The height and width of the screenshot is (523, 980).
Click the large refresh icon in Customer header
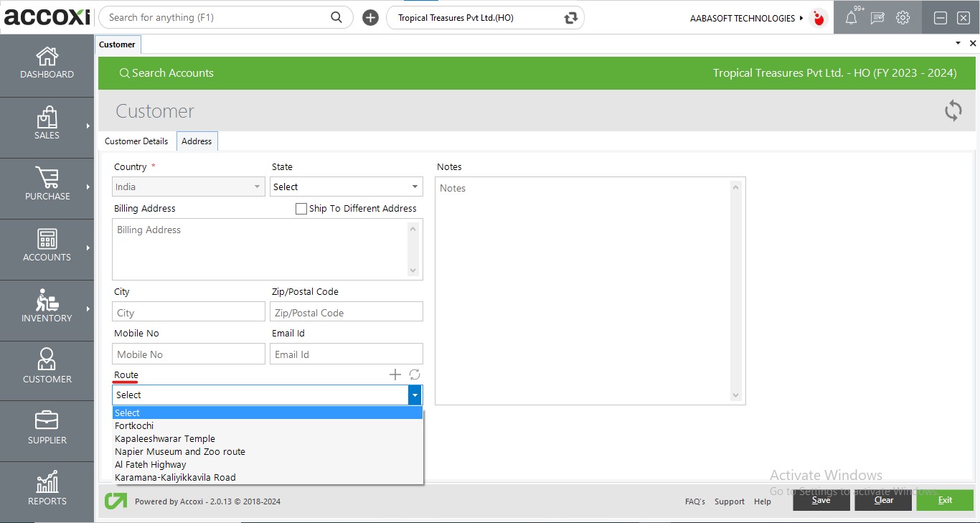[x=953, y=110]
